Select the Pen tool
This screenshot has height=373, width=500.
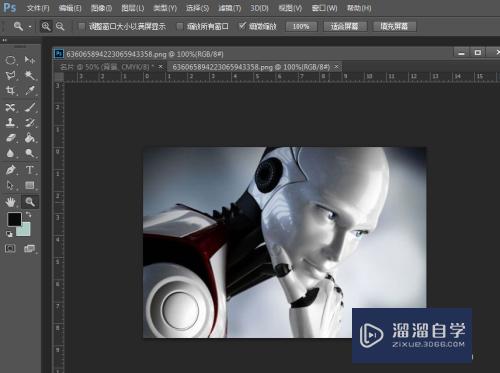tap(10, 170)
